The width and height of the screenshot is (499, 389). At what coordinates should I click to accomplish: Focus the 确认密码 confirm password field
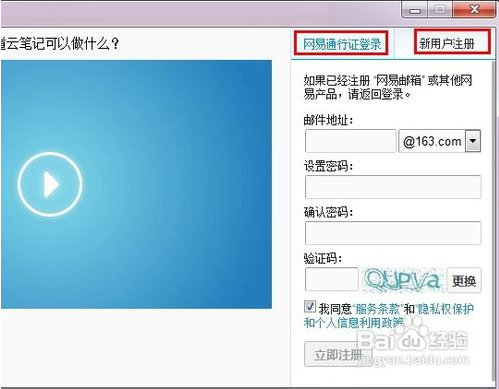393,233
